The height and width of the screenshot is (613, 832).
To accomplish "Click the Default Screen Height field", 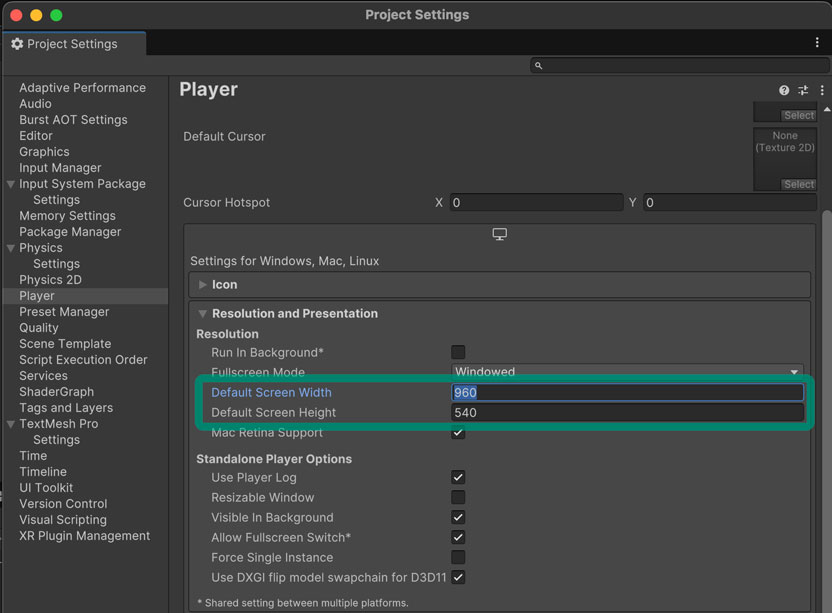I will point(627,412).
